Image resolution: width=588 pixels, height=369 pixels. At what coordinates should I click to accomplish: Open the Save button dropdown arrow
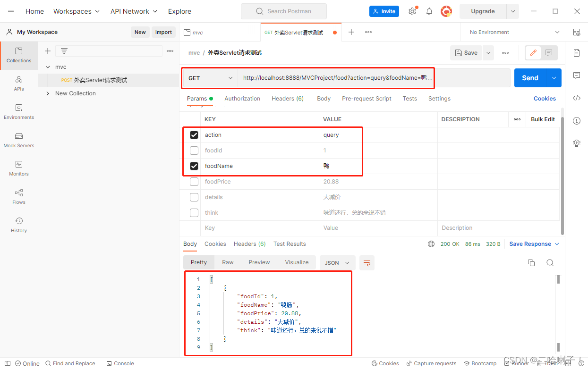488,53
